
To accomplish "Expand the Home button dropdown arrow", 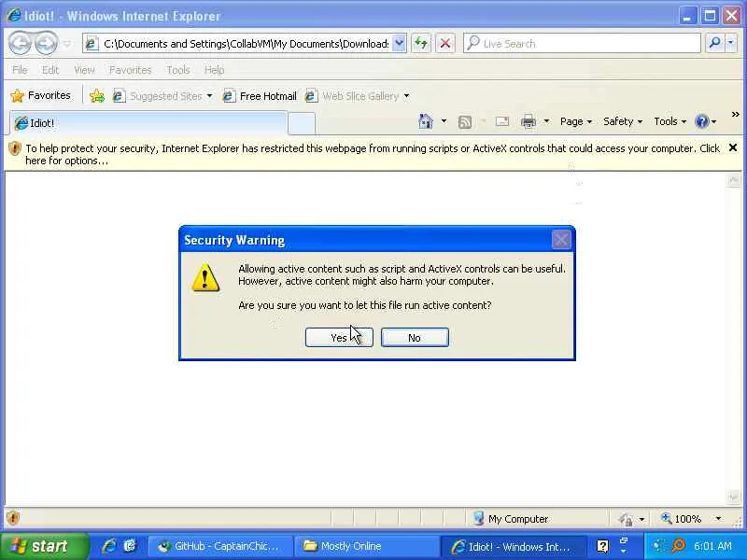I will point(444,121).
